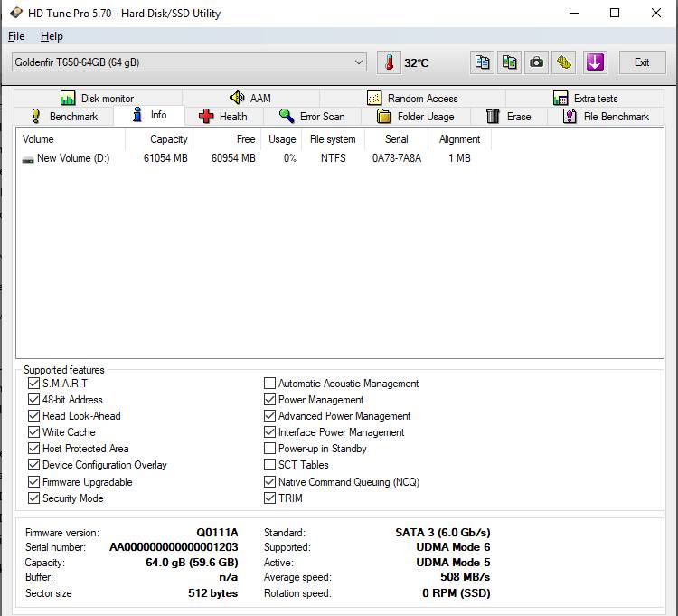Minimize to tray with purple arrow icon

(x=594, y=62)
